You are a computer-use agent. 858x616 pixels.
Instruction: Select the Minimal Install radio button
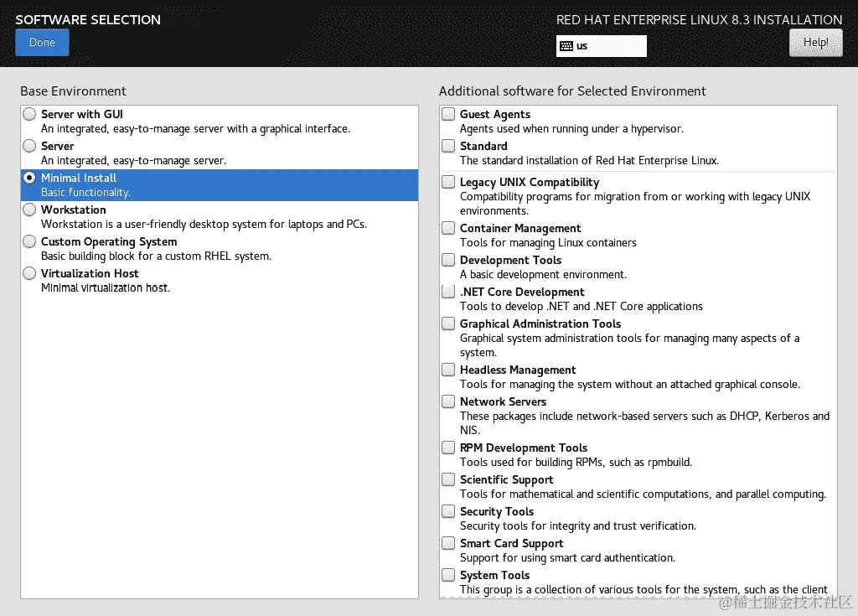tap(30, 179)
